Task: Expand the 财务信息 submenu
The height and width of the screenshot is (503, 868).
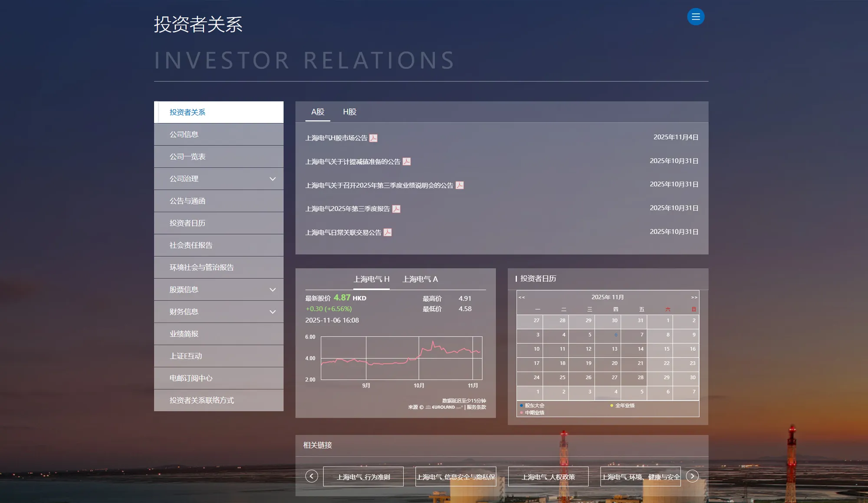Action: 272,312
